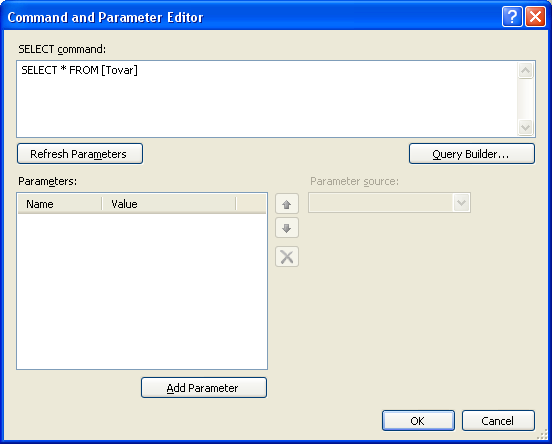Click the SELECT command scroll up arrow
Viewport: 552px width, 444px height.
[526, 71]
